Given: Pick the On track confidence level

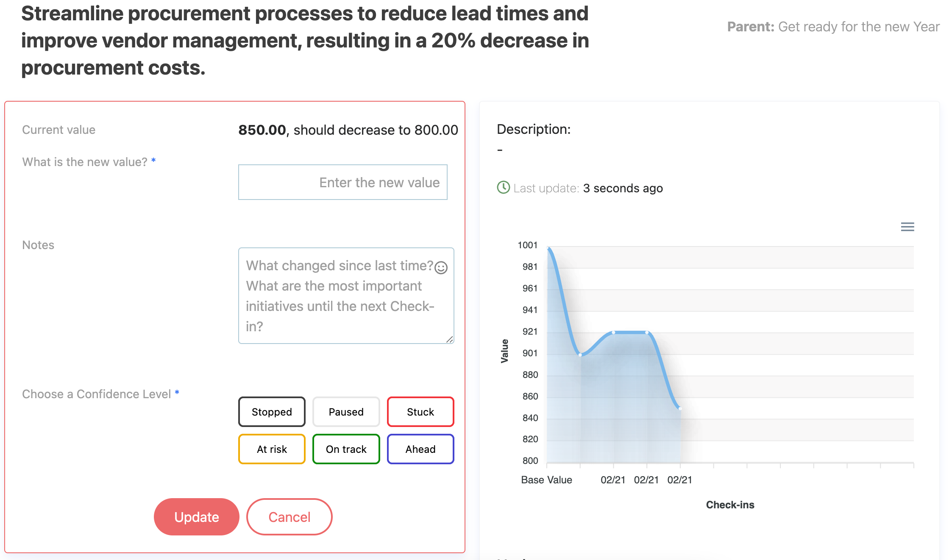Looking at the screenshot, I should point(346,449).
